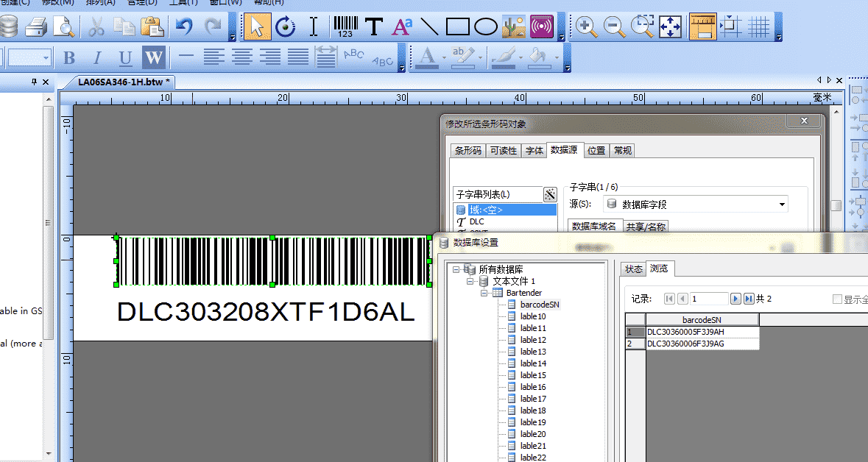Switch to the 位置 tab
The height and width of the screenshot is (462, 868).
tap(596, 151)
